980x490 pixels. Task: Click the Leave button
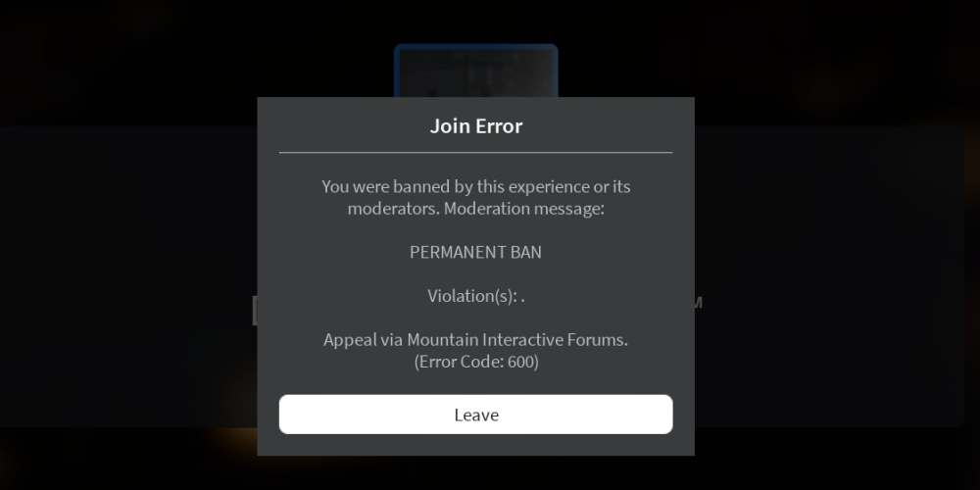pos(475,415)
